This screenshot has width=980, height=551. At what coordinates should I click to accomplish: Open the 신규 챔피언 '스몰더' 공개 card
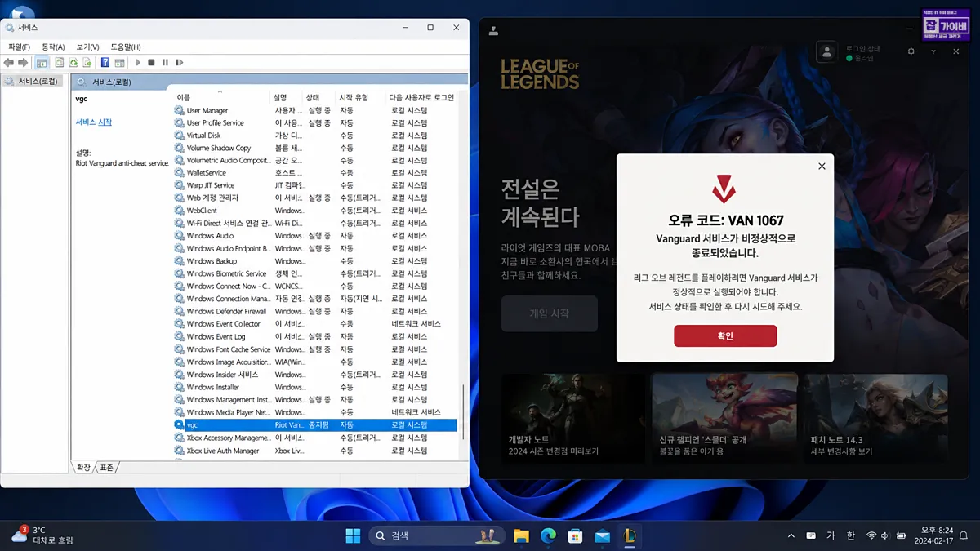pyautogui.click(x=724, y=420)
